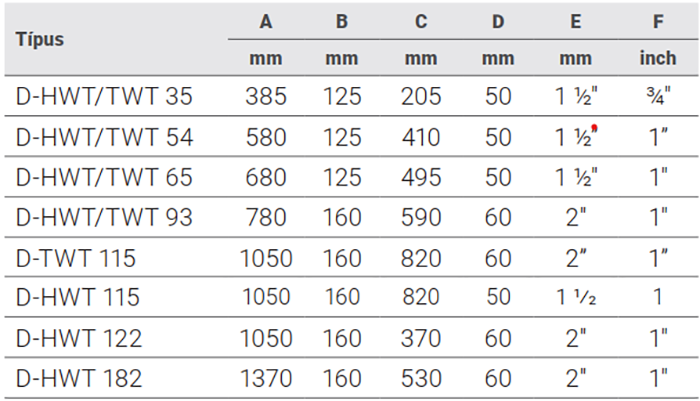Click the D-HWT 115 type cell
The height and width of the screenshot is (401, 700).
click(76, 298)
